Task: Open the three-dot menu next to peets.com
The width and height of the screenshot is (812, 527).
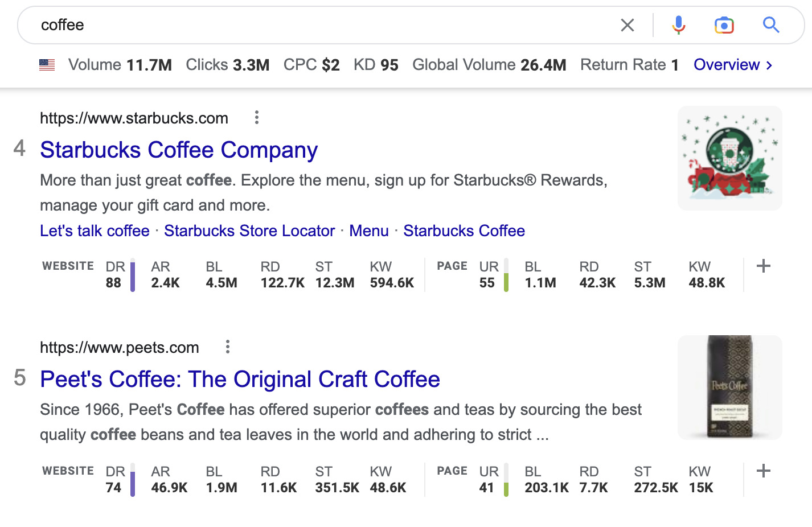Action: 227,347
